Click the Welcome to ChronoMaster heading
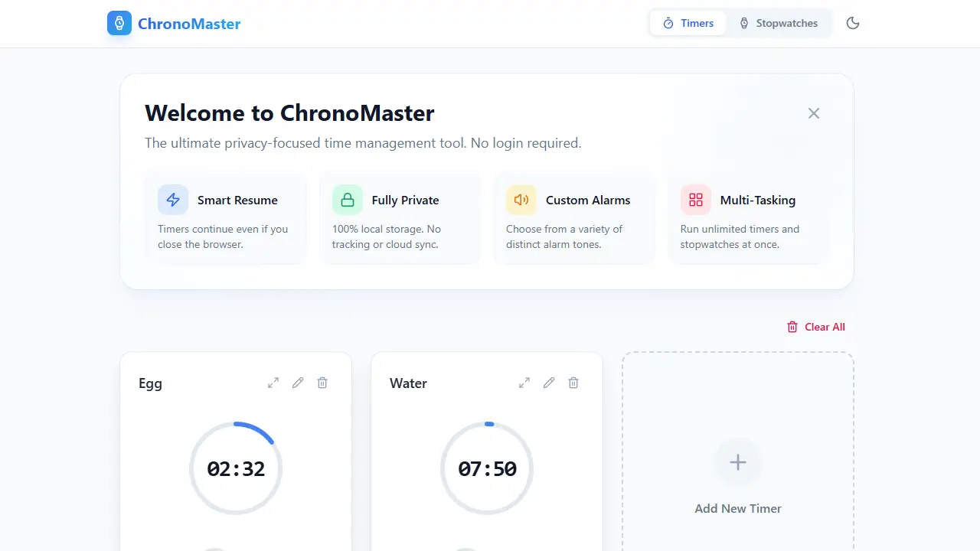The image size is (980, 551). coord(289,113)
